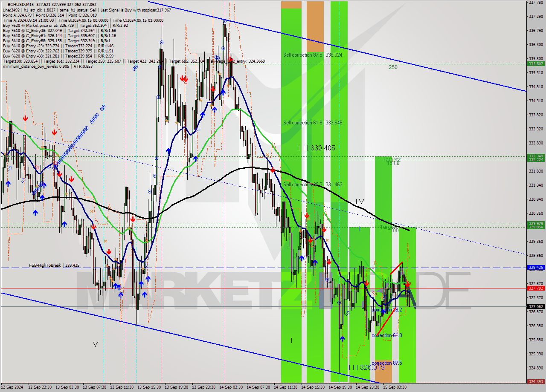
Task: Click the 325.390 price axis label
Action: 536,354
